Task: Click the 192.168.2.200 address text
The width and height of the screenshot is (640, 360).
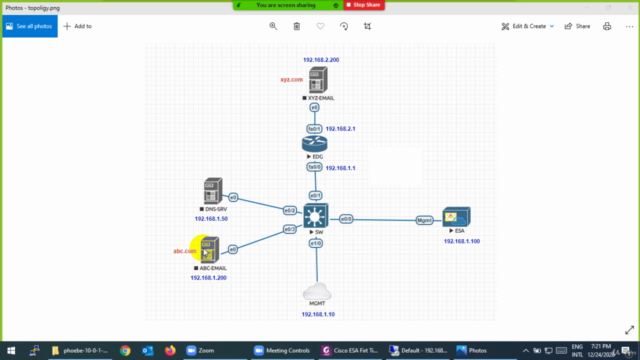Action: point(321,60)
